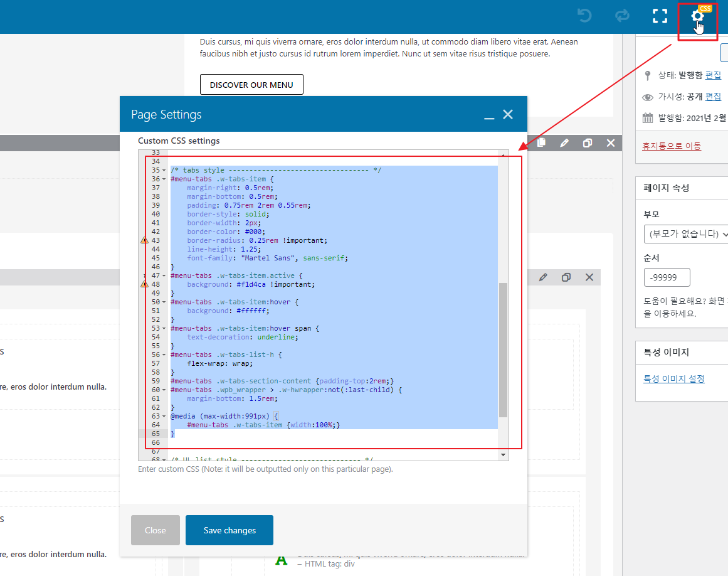The image size is (728, 576).
Task: Click 휴지통으로 이동 trash link
Action: (x=672, y=146)
